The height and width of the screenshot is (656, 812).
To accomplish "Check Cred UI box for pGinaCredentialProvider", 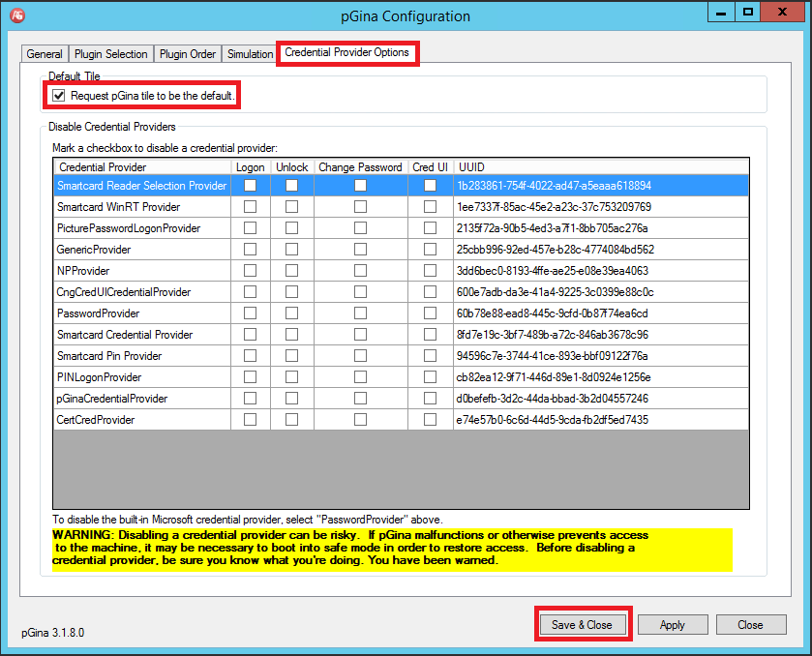I will 430,399.
